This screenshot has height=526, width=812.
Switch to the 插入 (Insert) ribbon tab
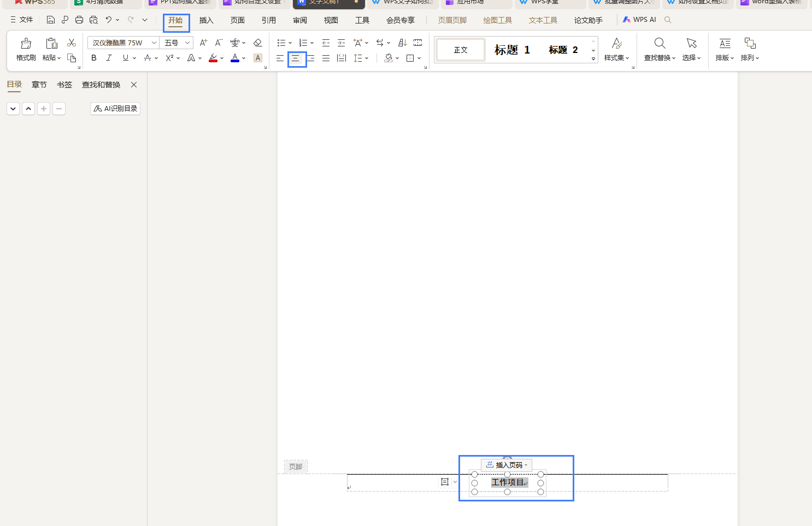click(x=207, y=20)
